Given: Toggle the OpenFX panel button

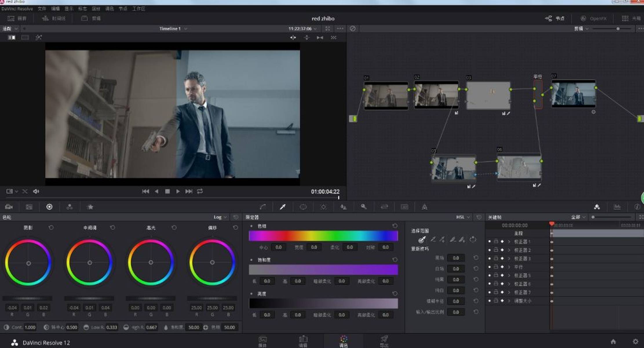Looking at the screenshot, I should pyautogui.click(x=594, y=18).
